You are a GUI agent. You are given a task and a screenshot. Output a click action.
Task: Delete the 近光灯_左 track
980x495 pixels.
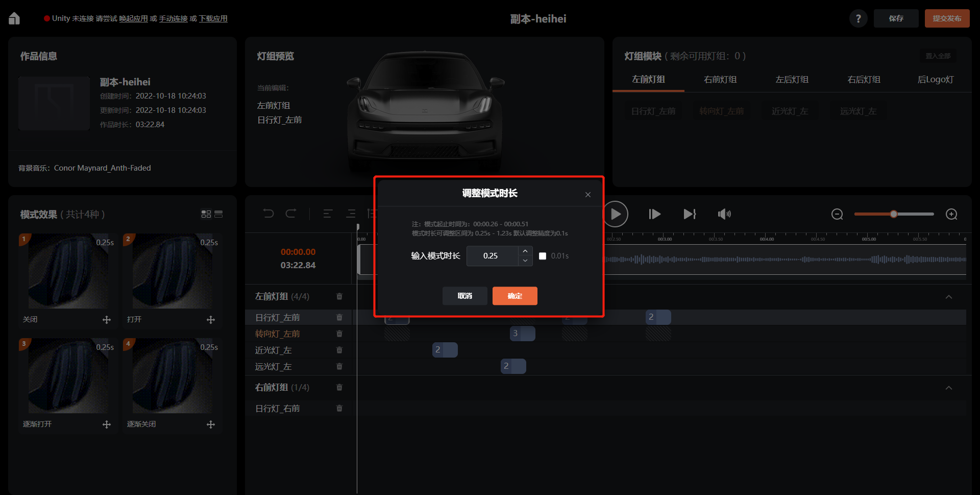pos(339,350)
